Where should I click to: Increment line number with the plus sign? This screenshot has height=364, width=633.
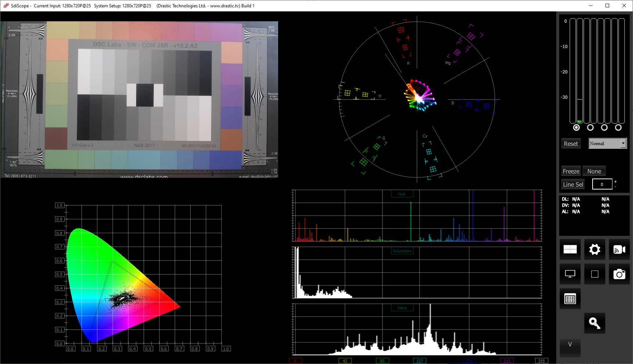pos(616,181)
